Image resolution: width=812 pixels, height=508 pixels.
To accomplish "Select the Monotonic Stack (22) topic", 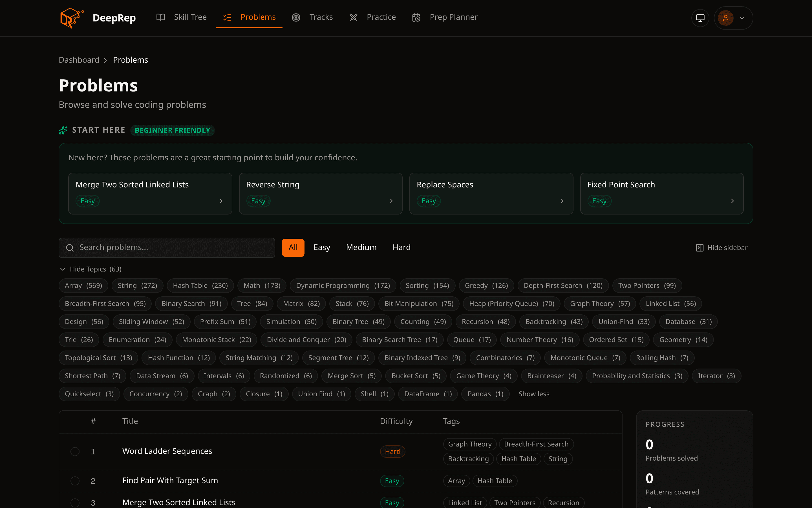I will coord(217,340).
